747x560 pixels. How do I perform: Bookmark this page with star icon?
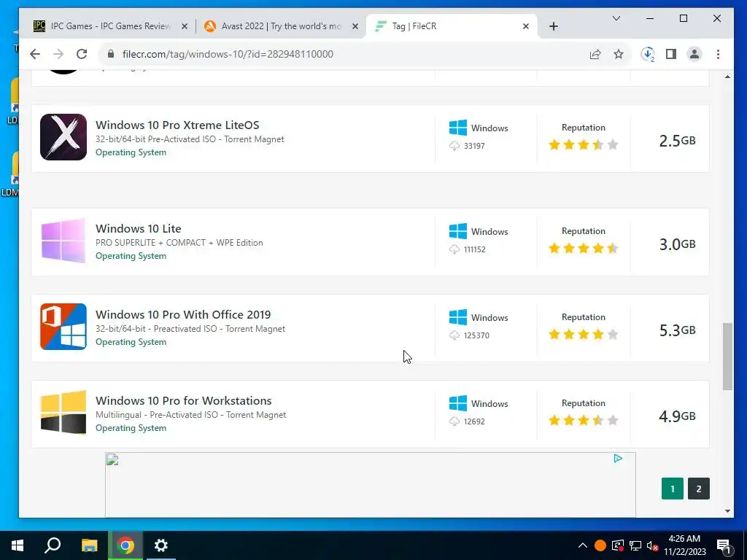619,54
